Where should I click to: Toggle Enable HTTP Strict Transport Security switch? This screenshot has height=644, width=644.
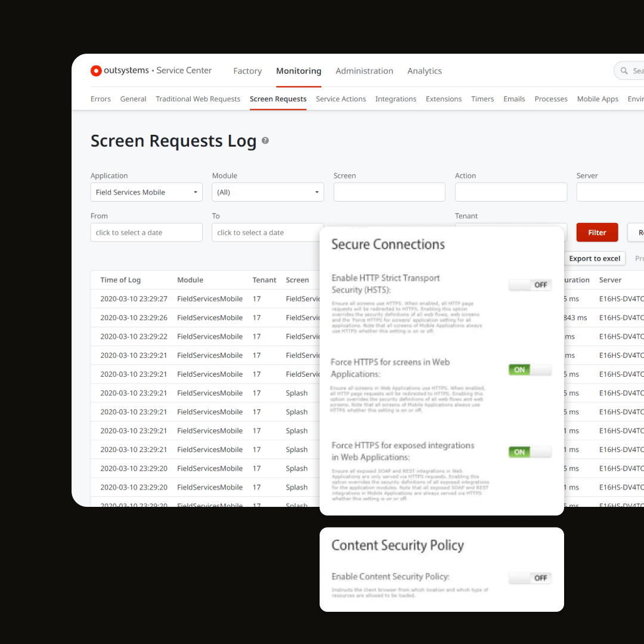point(530,284)
